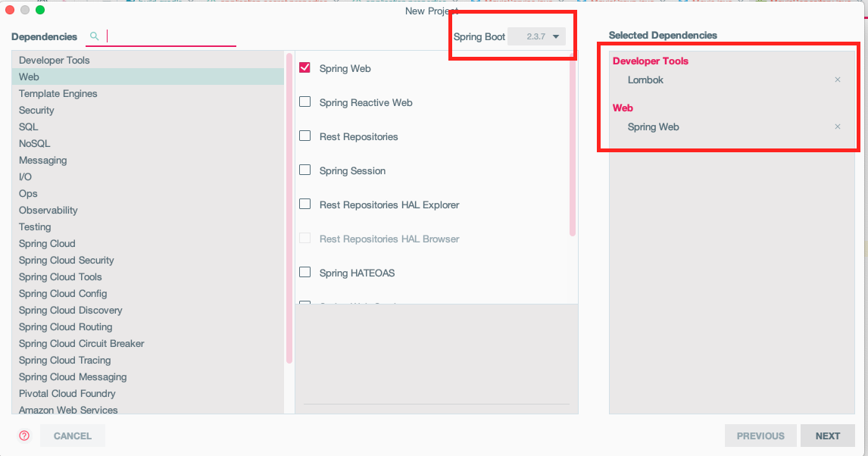Screen dimensions: 868x456
Task: Click the Spring HATEOAS label
Action: click(357, 273)
